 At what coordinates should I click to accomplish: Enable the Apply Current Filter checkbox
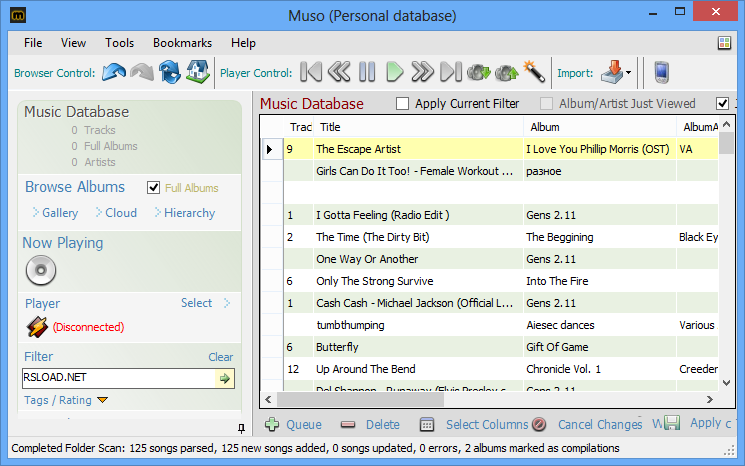[402, 104]
